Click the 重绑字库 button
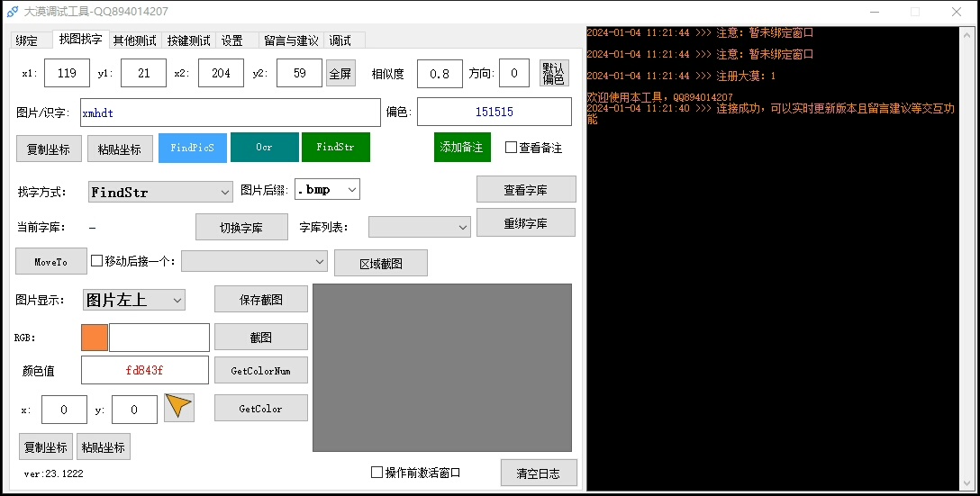The image size is (980, 496). [x=526, y=223]
